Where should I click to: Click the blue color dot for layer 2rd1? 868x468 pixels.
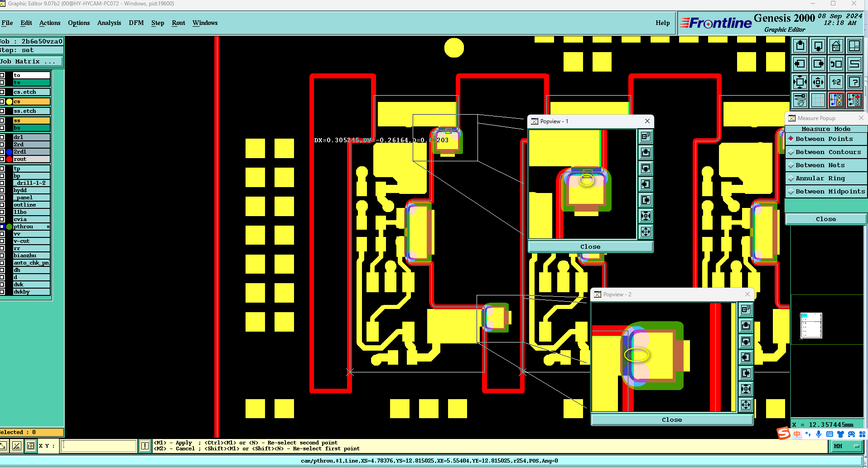(x=9, y=152)
